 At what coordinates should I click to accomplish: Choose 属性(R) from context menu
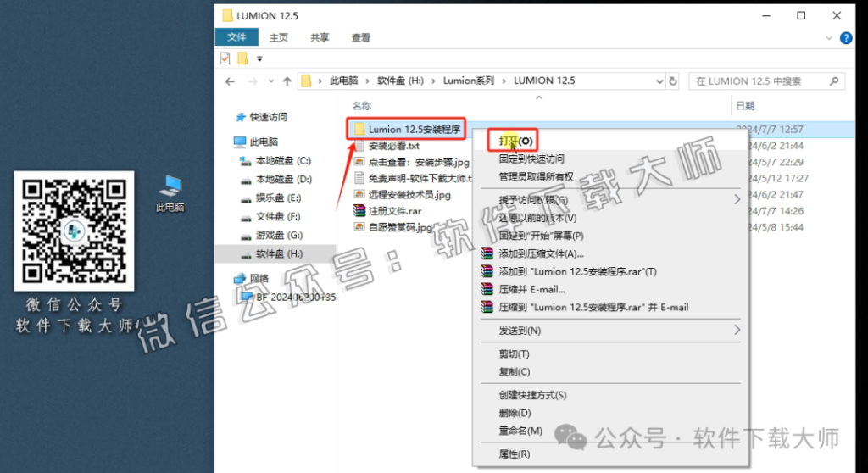click(x=515, y=454)
